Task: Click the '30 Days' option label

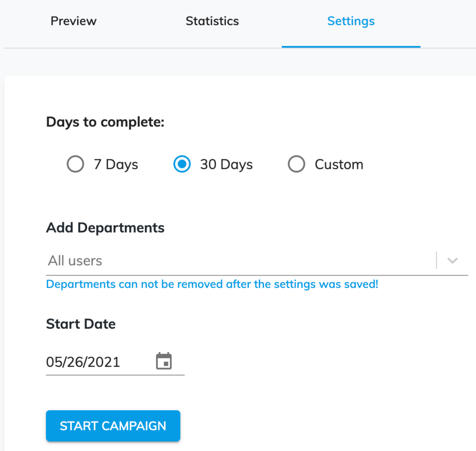Action: pos(226,164)
